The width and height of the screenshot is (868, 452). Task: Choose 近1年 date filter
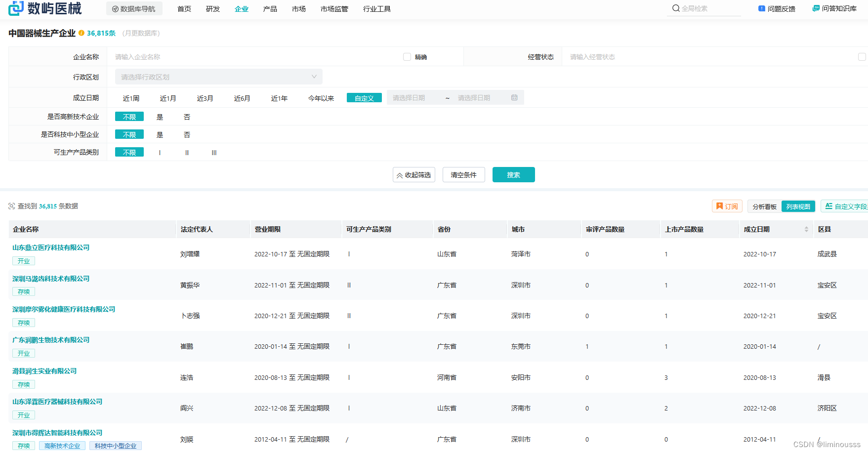[x=279, y=98]
